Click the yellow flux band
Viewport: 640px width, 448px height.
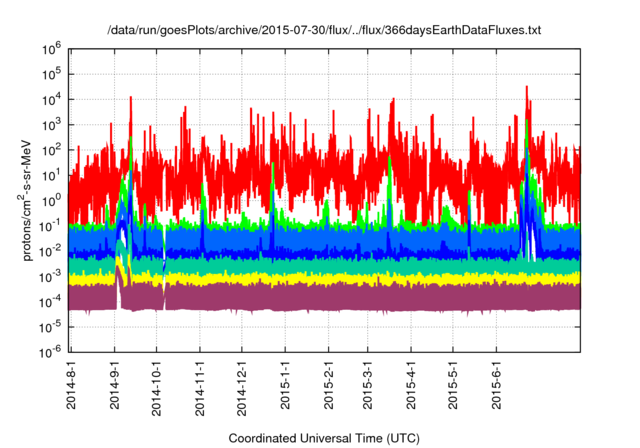click(324, 279)
